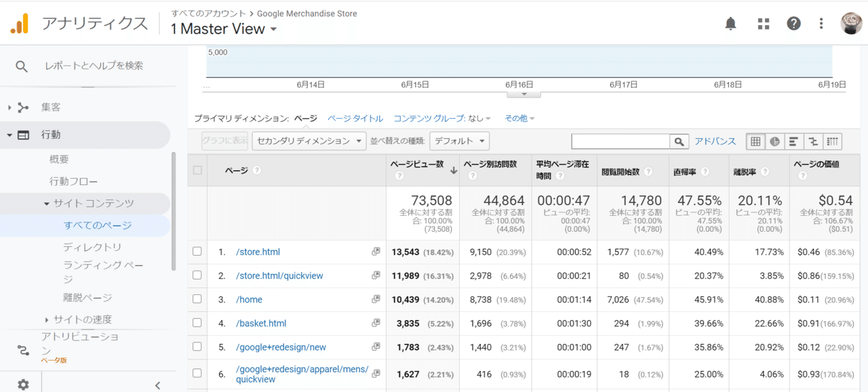Open admin settings gear
The height and width of the screenshot is (392, 868).
click(x=23, y=385)
